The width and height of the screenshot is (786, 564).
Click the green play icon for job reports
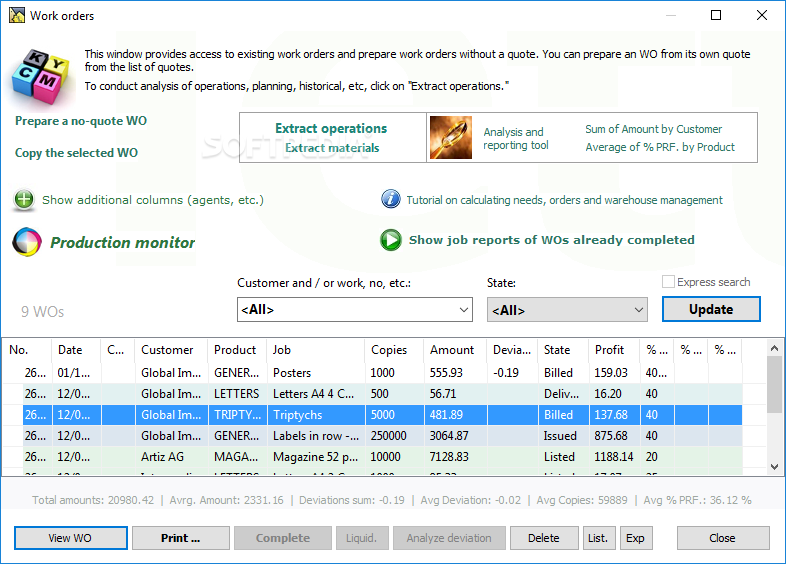point(390,240)
